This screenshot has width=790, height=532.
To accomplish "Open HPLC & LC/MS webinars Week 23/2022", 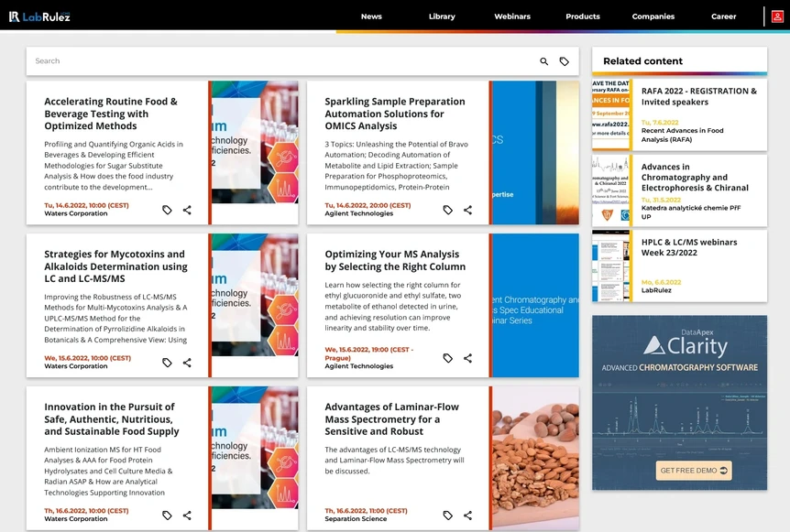I will (689, 247).
